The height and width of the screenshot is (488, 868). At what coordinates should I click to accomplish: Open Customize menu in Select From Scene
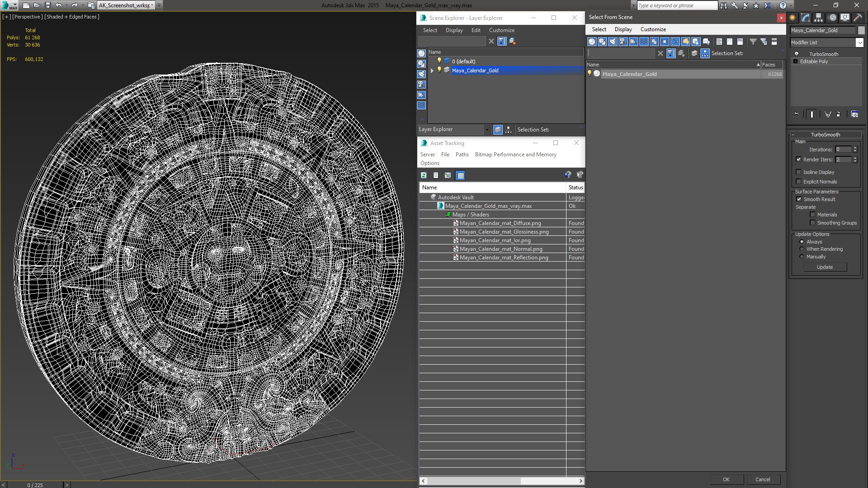click(x=653, y=29)
